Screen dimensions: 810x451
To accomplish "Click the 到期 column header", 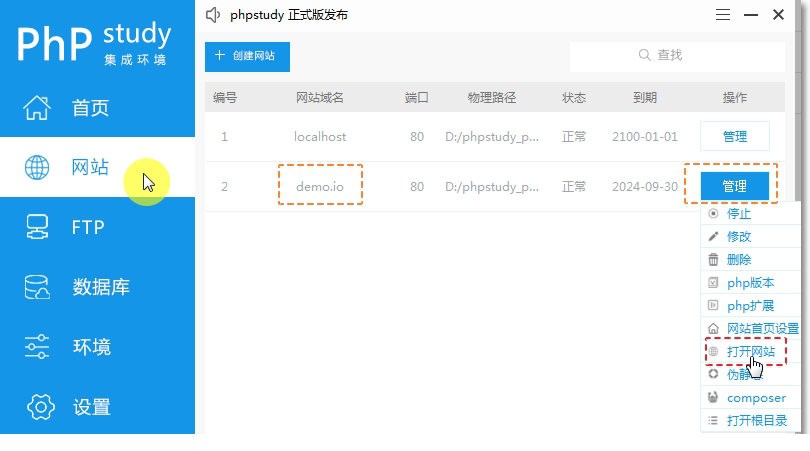I will tap(645, 97).
